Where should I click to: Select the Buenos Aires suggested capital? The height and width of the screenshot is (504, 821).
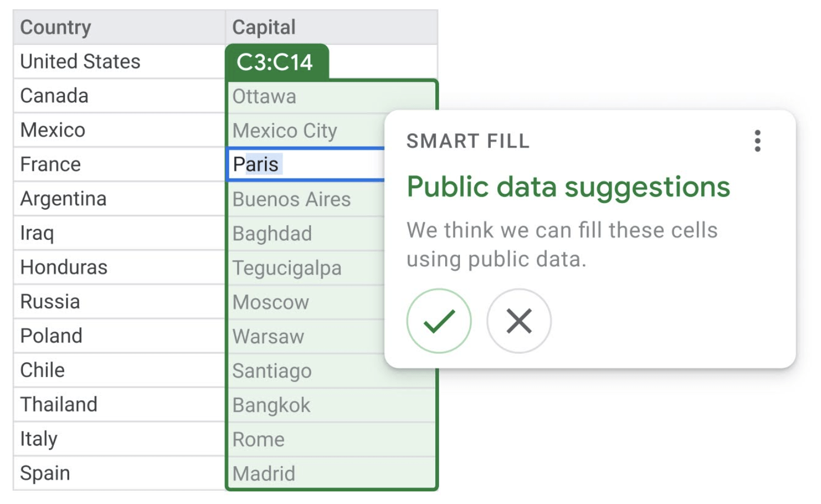[x=291, y=199]
